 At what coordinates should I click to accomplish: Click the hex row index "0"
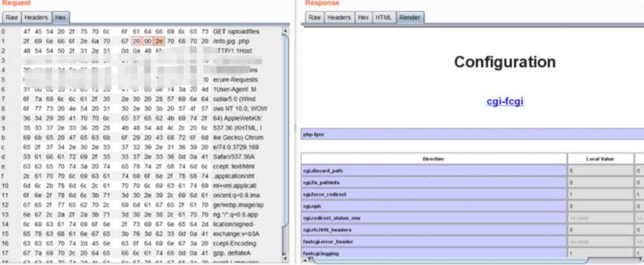tap(3, 32)
